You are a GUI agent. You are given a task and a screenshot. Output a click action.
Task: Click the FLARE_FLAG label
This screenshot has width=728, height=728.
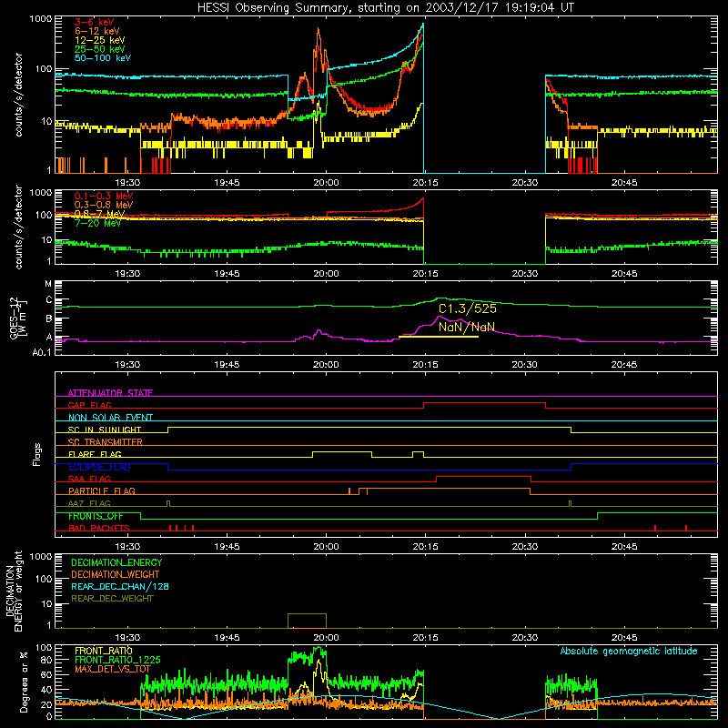pyautogui.click(x=95, y=454)
